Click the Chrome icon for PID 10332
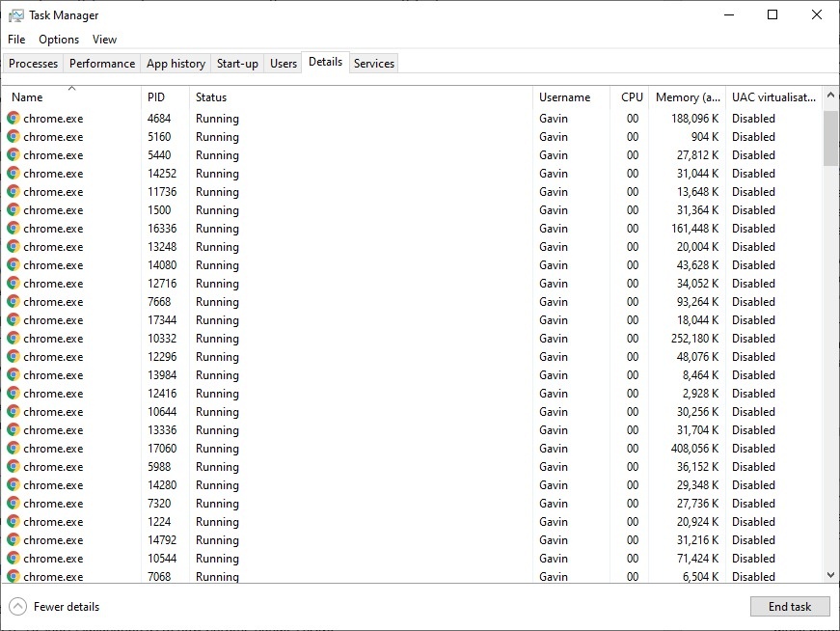Viewport: 840px width, 631px height. tap(14, 339)
